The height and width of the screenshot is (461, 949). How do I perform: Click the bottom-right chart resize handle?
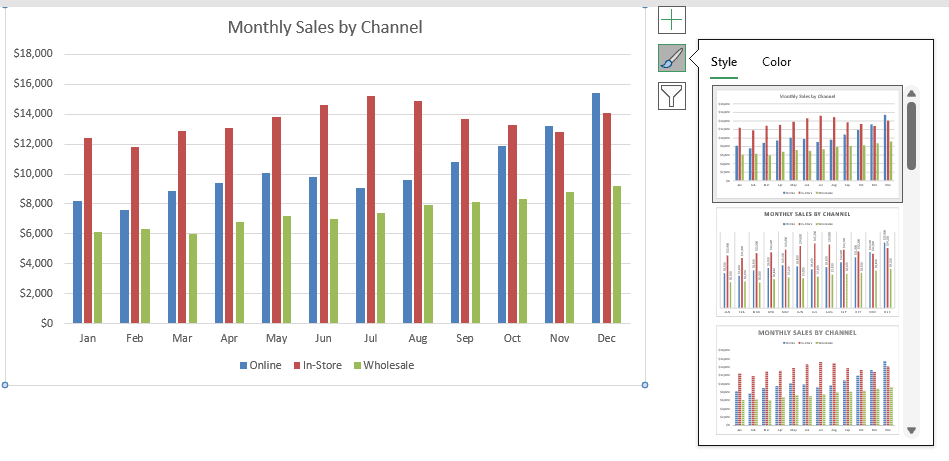645,385
